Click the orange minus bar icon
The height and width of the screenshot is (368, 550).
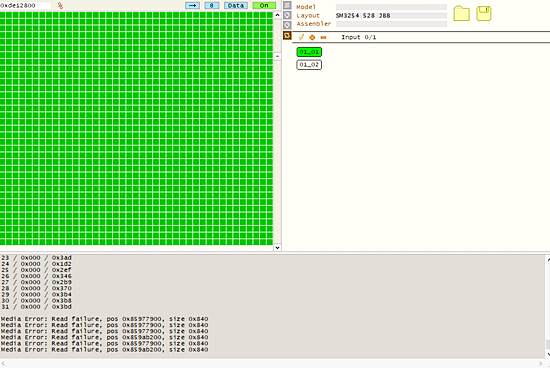point(323,37)
